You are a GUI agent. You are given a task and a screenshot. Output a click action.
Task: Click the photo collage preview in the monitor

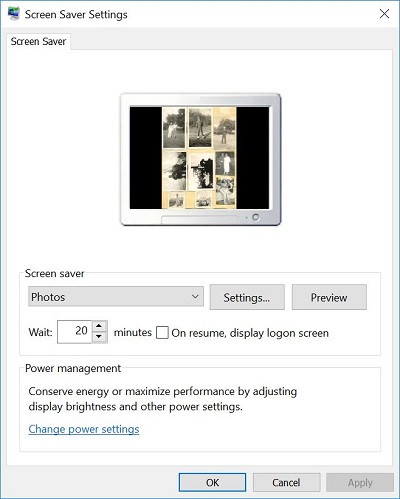point(199,158)
